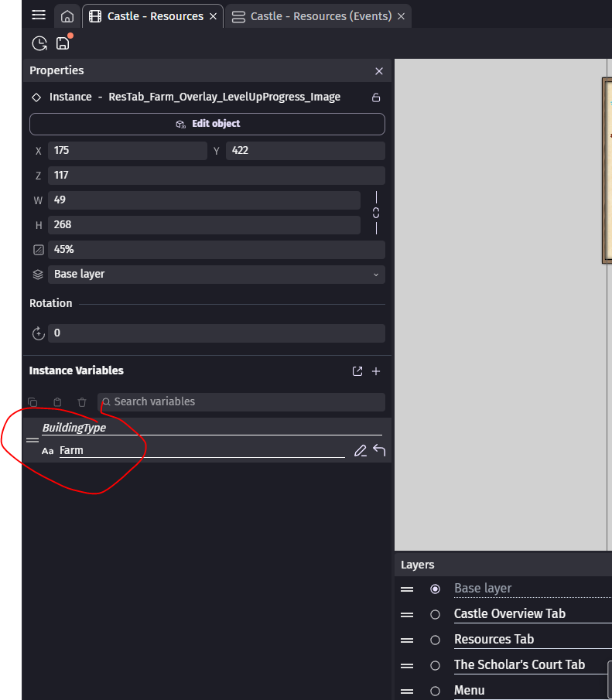Focus the Y position field
Image resolution: width=612 pixels, height=700 pixels.
pos(306,151)
